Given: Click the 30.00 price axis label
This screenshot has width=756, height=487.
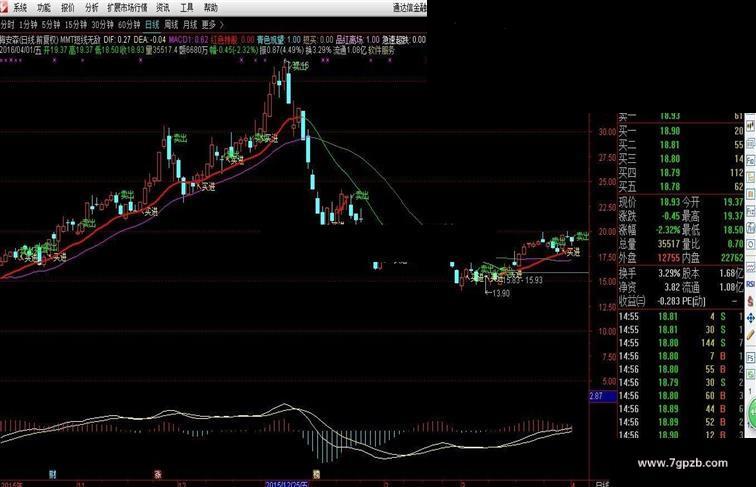Looking at the screenshot, I should click(607, 132).
